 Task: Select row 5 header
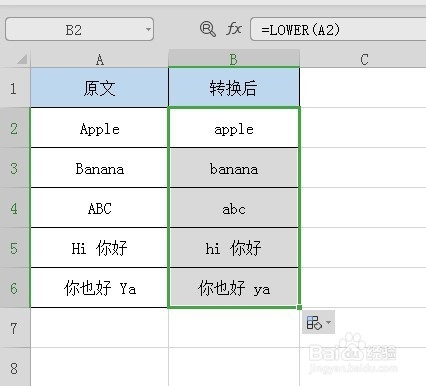click(15, 248)
